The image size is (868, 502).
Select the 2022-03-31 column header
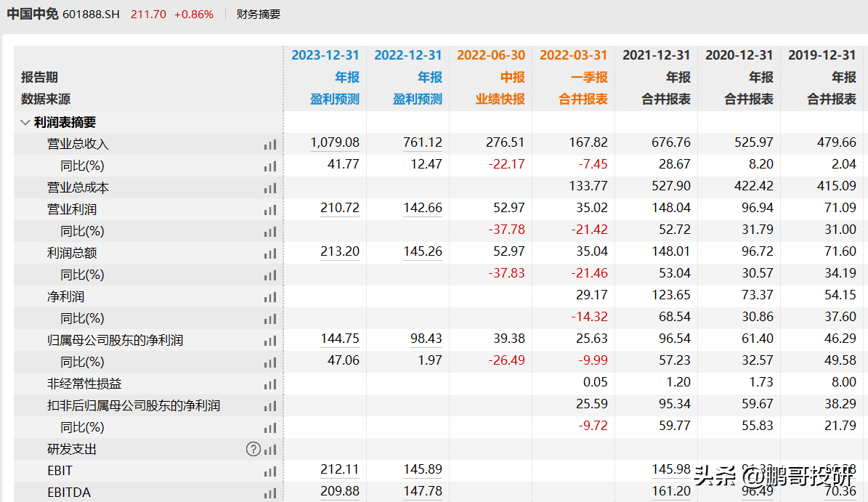tap(574, 55)
